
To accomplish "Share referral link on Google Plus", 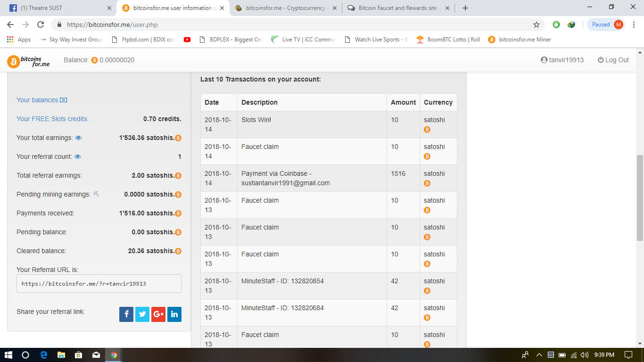I will 158,314.
